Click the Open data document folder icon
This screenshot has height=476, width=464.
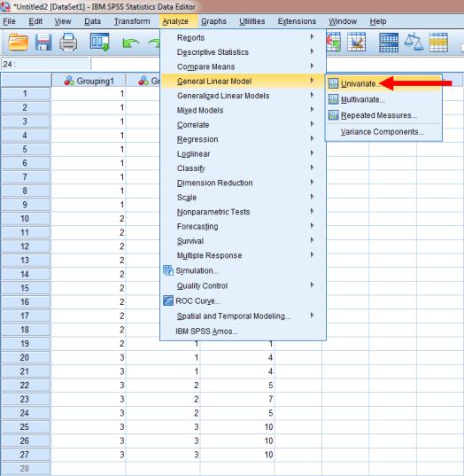pos(19,42)
